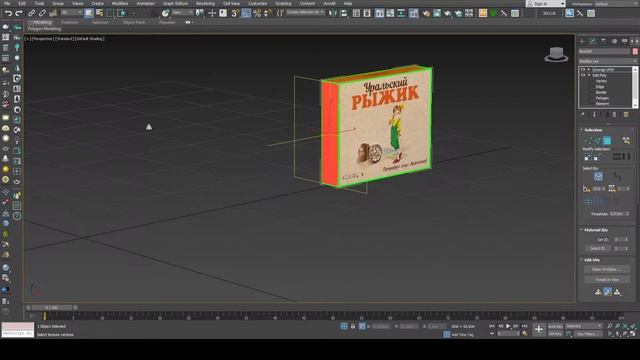640x360 pixels.
Task: Switch to the Freeform ribbon tab
Action: [x=69, y=22]
